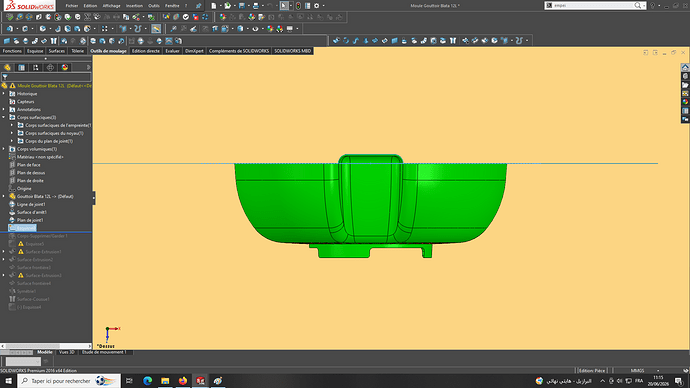Expand Corps surfaciques du noyau(1)

pos(12,133)
